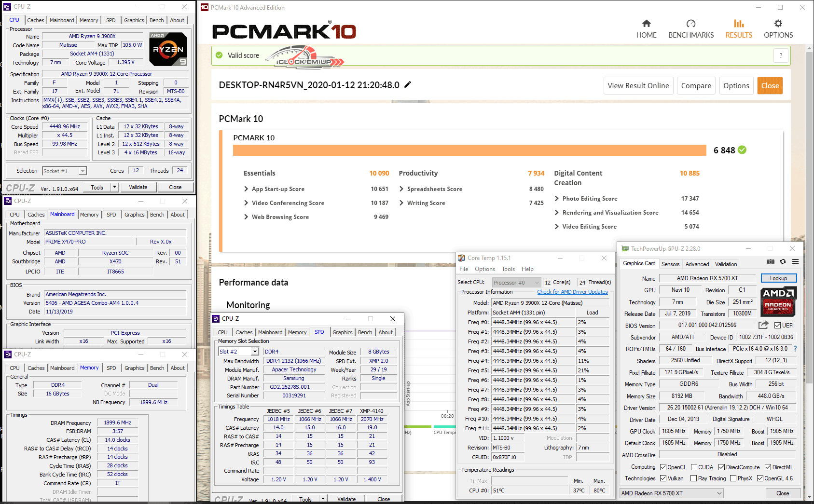Viewport: 814px width, 504px height.
Task: Expand the App Start-up Score row
Action: (x=246, y=189)
